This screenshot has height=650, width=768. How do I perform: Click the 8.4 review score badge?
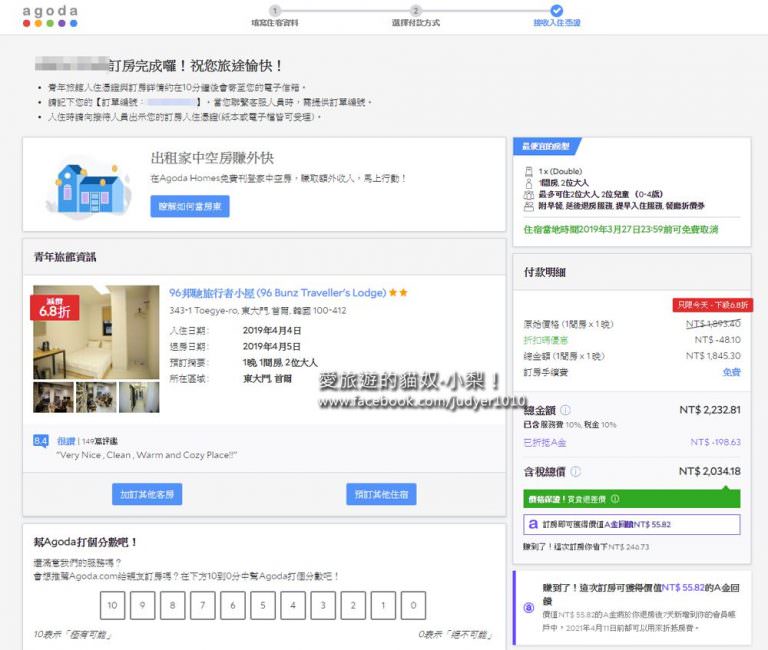[x=41, y=440]
